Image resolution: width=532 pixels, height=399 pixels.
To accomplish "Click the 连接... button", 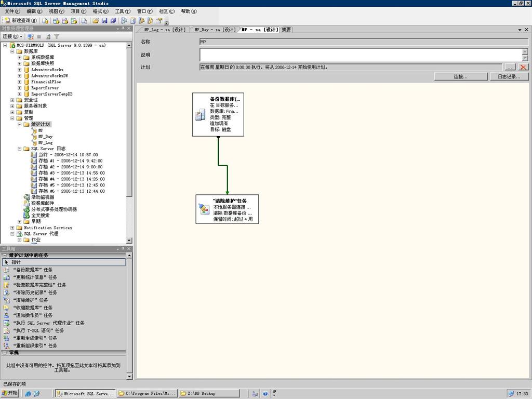I will click(461, 77).
